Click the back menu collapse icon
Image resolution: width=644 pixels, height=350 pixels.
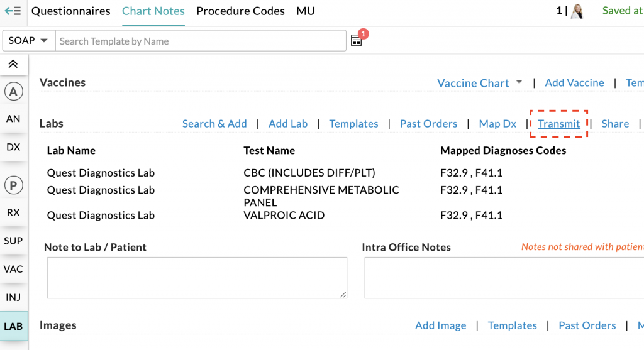tap(13, 11)
